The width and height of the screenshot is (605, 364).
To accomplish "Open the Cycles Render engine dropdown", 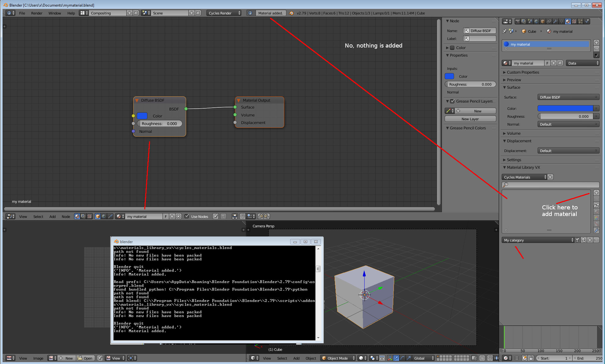I will pos(224,13).
